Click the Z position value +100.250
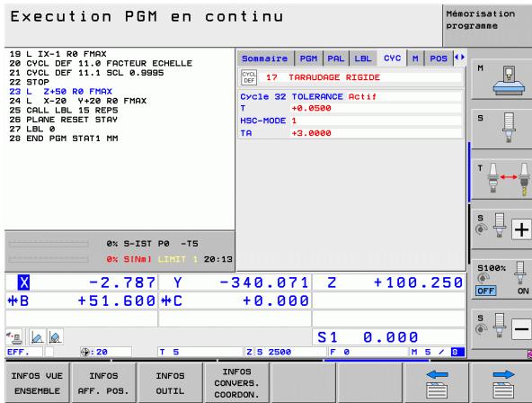The width and height of the screenshot is (532, 403). click(419, 282)
